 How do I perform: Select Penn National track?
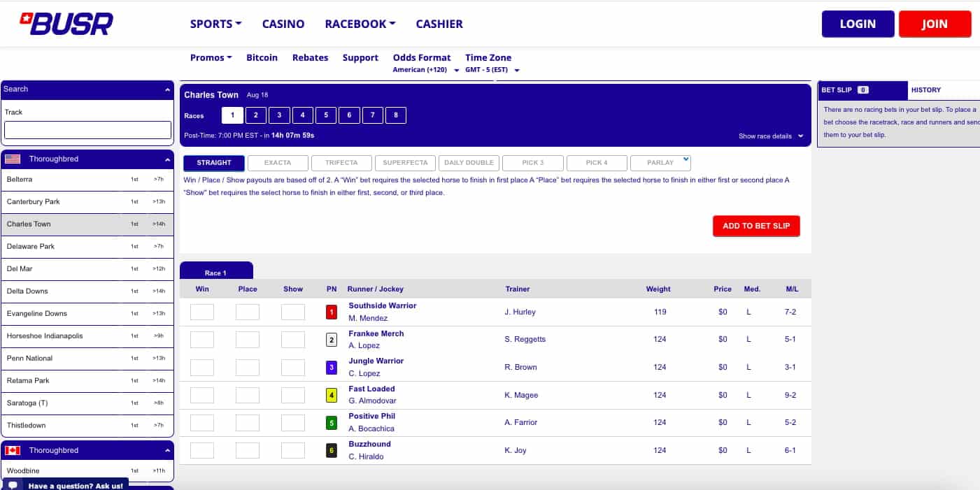tap(87, 359)
